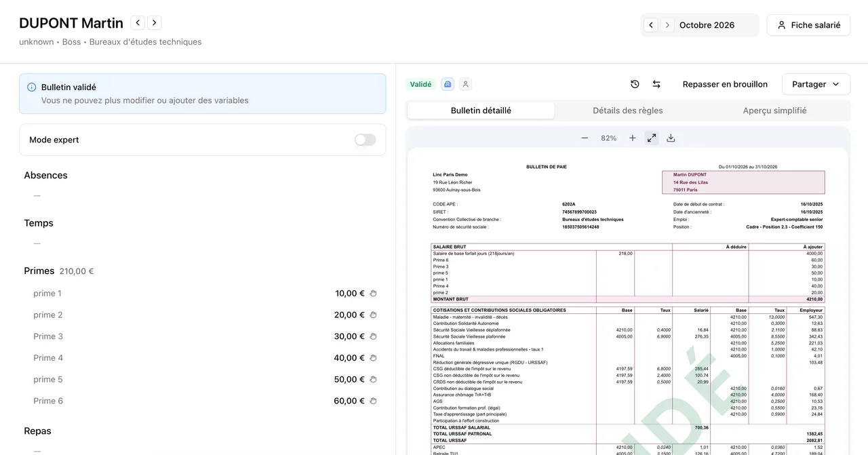
Task: Click the hand icon next to Prime 6
Action: (x=373, y=401)
